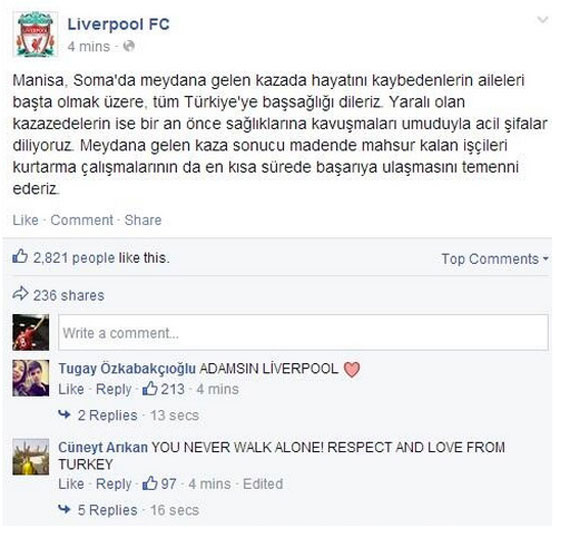Share the Liverpool FC post
The image size is (570, 538).
click(x=143, y=220)
